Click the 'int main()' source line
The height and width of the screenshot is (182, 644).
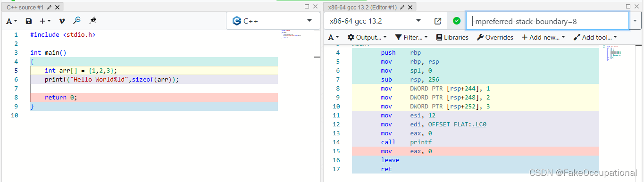coord(48,53)
